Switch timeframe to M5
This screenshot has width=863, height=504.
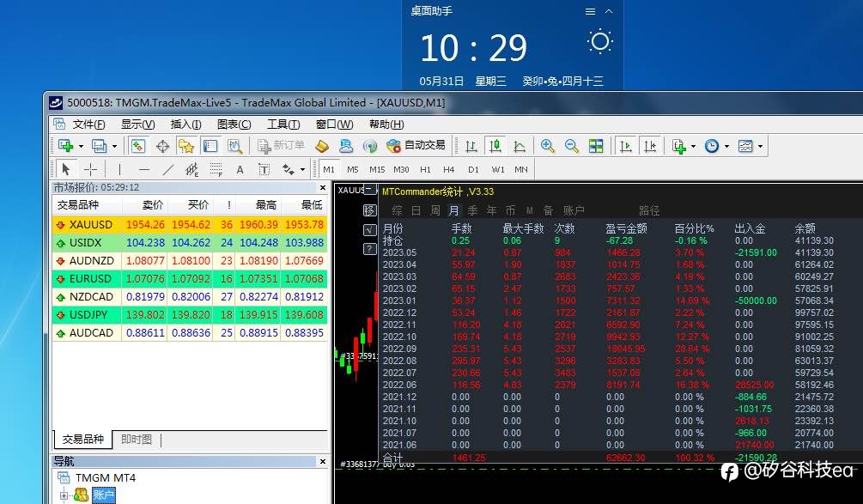[353, 169]
